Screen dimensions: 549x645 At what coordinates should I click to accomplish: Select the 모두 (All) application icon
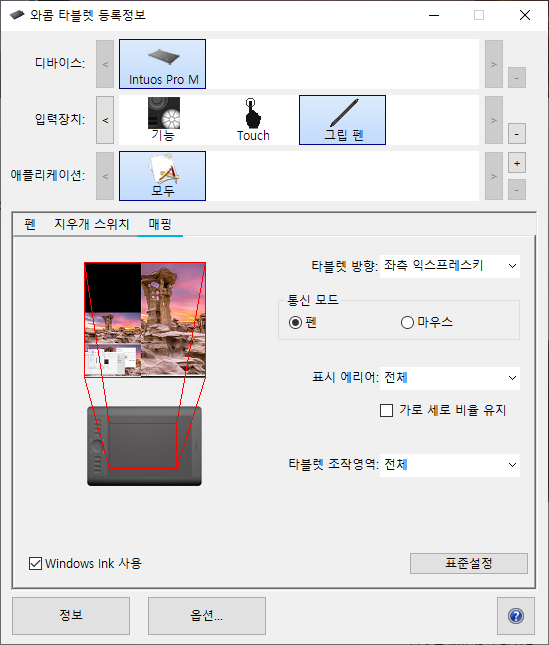[162, 176]
